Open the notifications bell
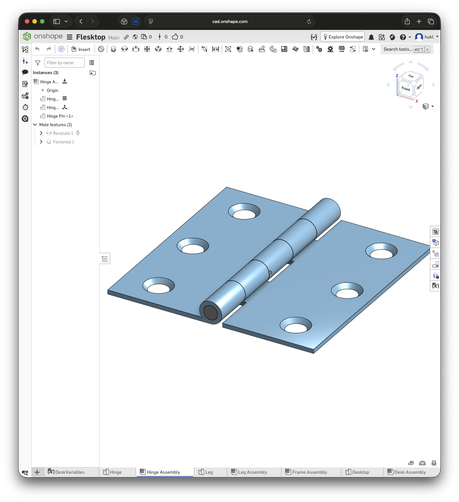 371,37
